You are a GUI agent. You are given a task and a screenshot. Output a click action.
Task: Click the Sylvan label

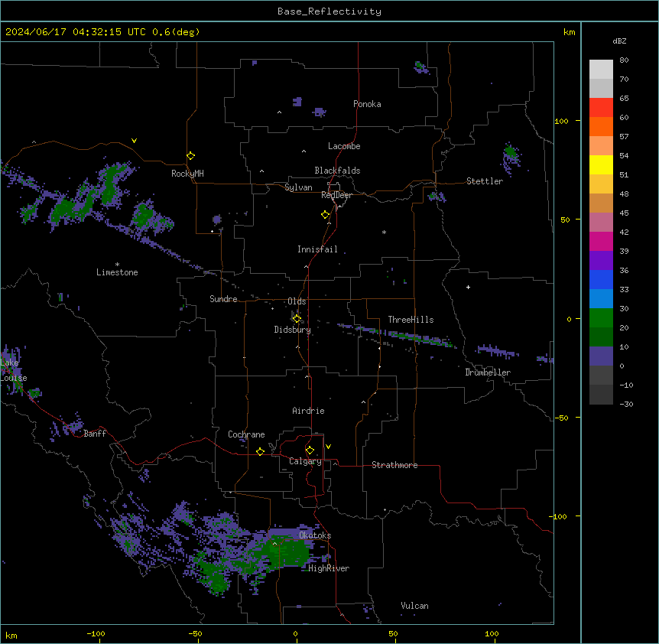tap(298, 187)
